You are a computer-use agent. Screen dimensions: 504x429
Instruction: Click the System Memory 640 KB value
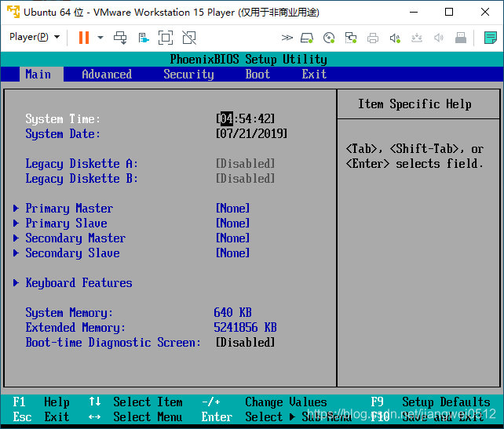click(232, 312)
